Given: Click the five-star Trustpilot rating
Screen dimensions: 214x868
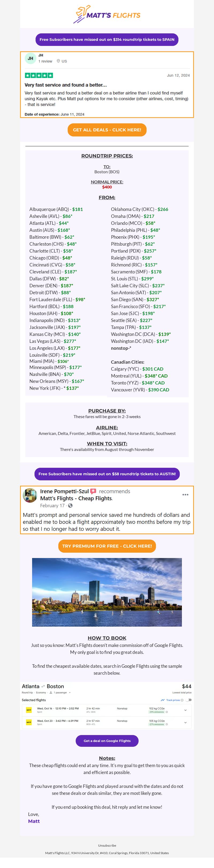Looking at the screenshot, I should click(x=39, y=76).
